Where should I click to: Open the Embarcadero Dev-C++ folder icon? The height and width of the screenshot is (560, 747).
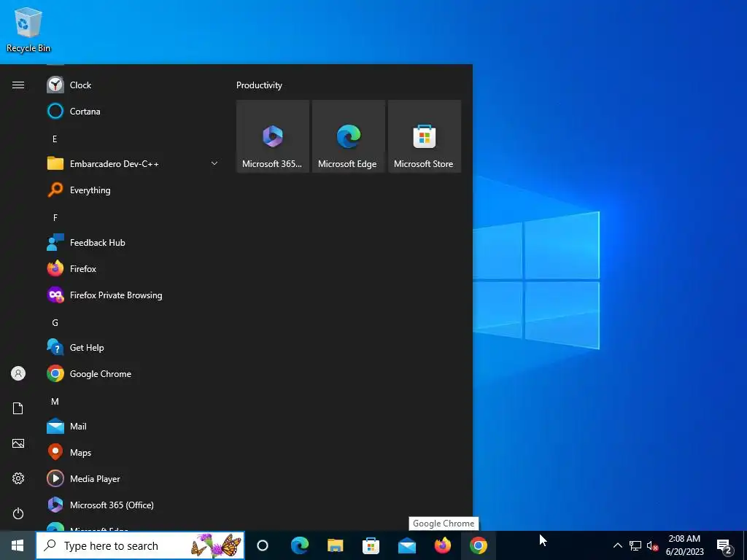click(x=55, y=163)
